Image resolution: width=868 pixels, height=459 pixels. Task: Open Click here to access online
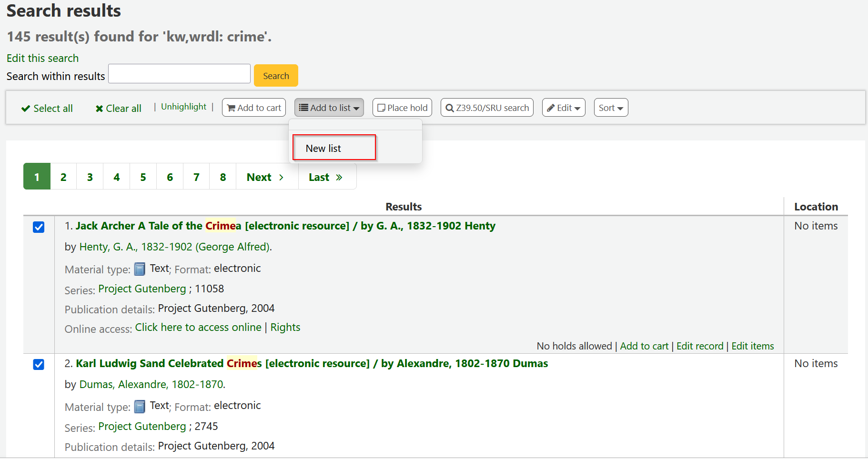[x=198, y=327]
